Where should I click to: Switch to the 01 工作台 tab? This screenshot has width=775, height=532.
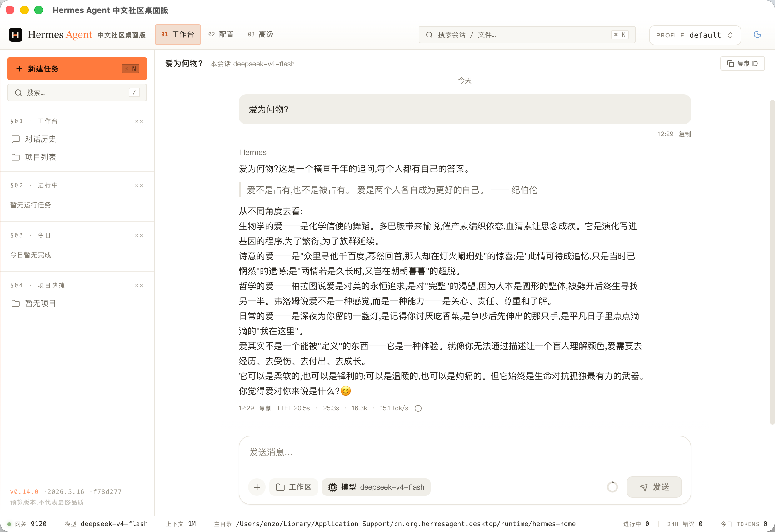point(178,34)
